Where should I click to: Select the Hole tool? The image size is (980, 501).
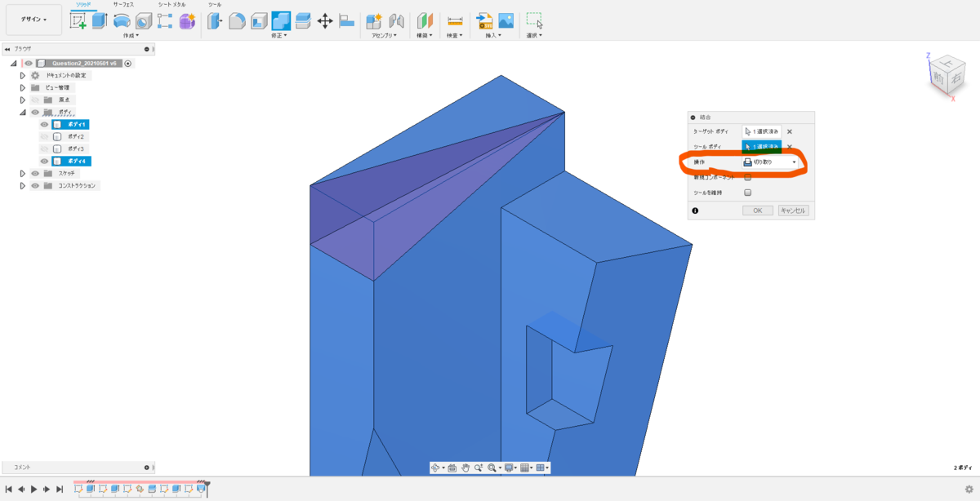point(144,21)
